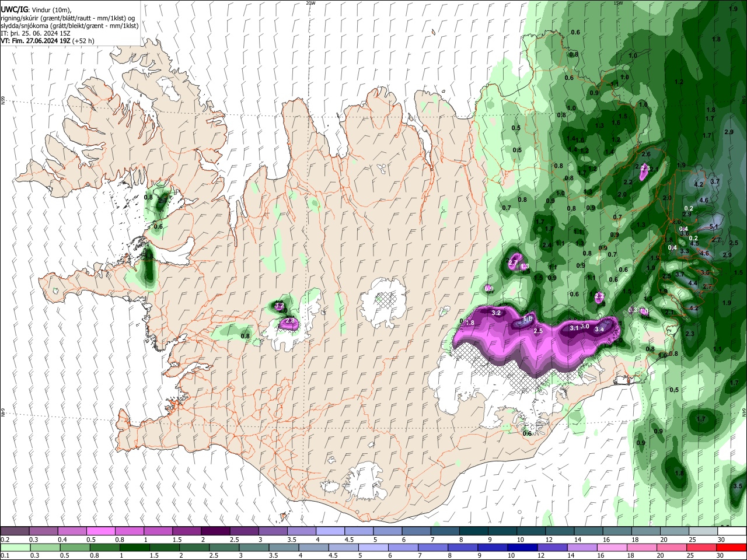Image resolution: width=747 pixels, height=560 pixels.
Task: Click the precipitation value 2.4 on the map
Action: 546,245
